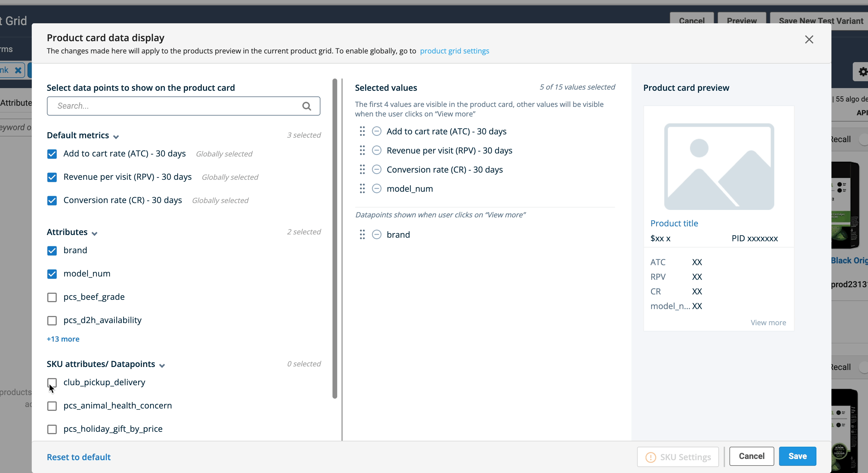The image size is (868, 473).
Task: Click Reset to default
Action: tap(79, 457)
